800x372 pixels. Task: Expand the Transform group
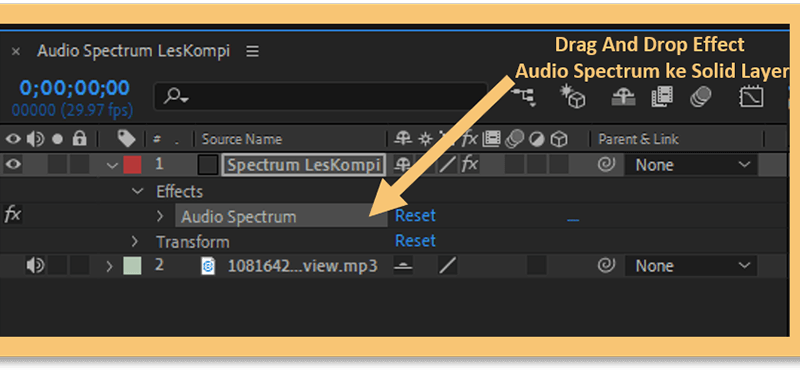(x=135, y=240)
